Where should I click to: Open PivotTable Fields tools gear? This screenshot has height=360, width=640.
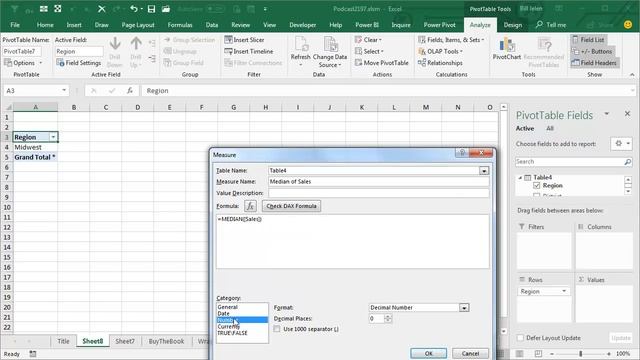[621, 144]
